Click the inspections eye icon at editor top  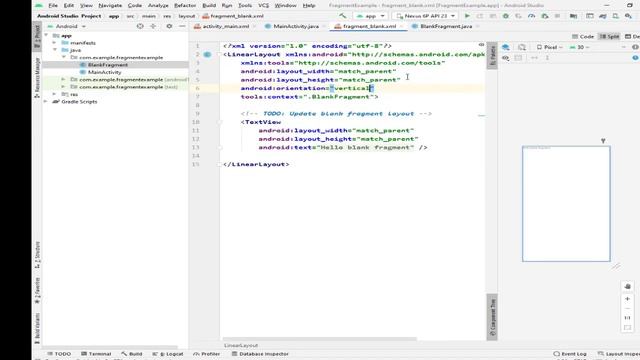click(482, 44)
